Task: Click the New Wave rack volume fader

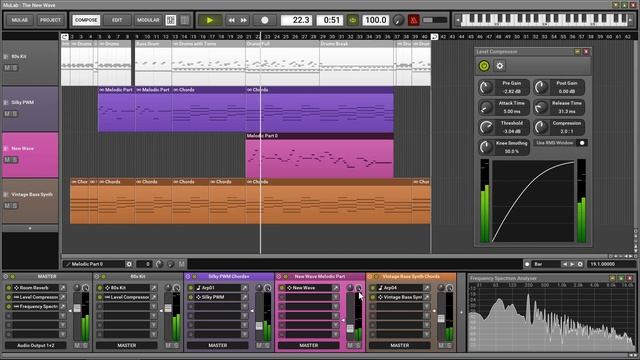Action: [350, 328]
